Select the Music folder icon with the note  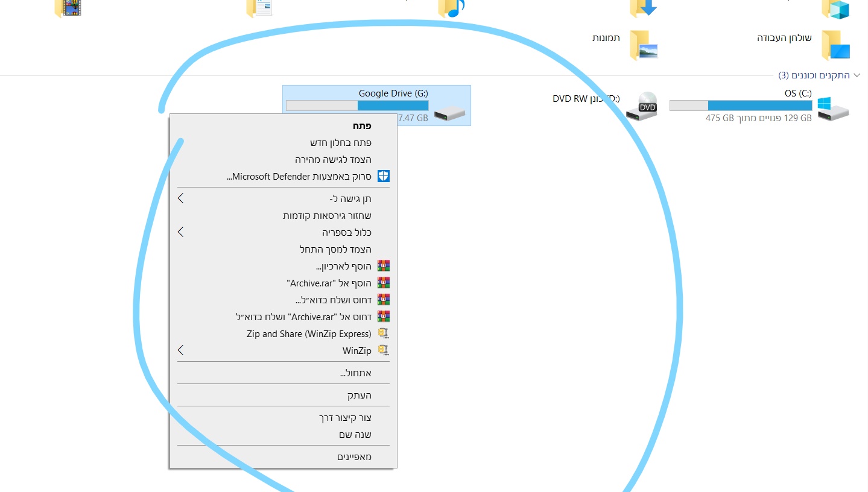coord(452,8)
